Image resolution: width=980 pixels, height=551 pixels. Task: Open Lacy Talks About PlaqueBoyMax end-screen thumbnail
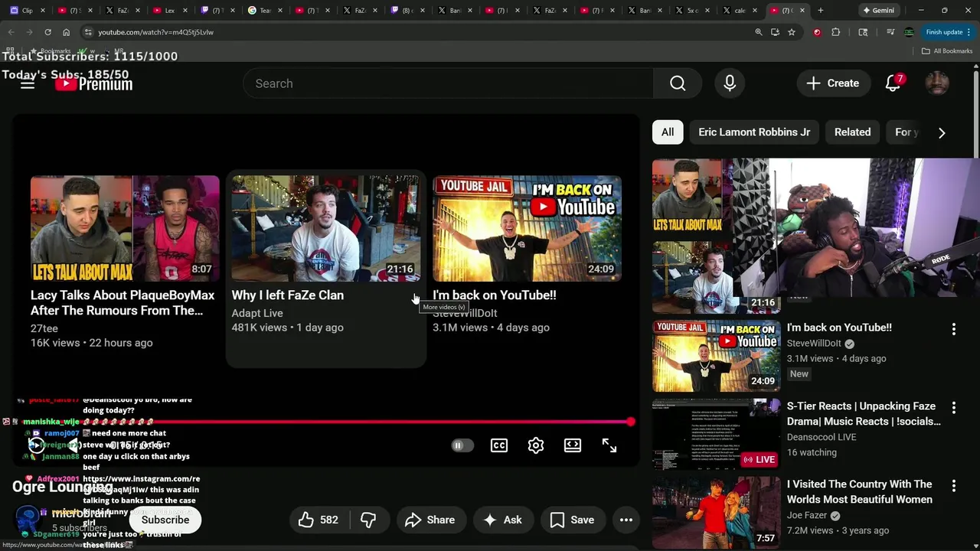(x=125, y=229)
